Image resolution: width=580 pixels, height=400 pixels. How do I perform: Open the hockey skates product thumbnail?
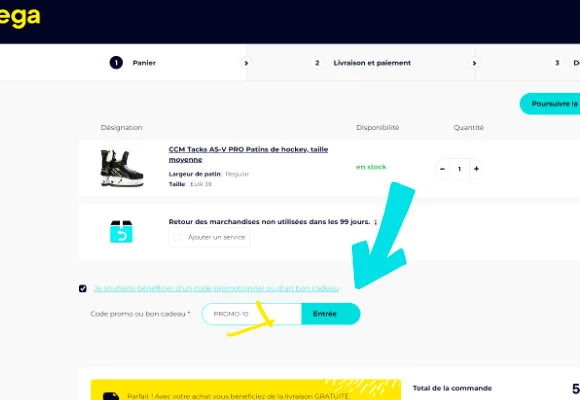pos(121,168)
